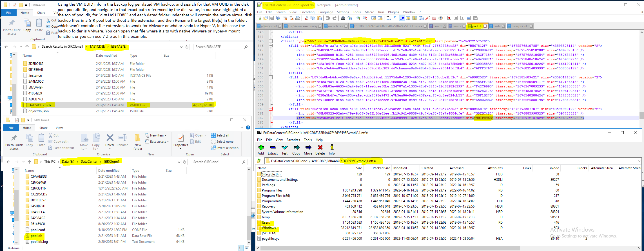Click the New file icon in Notepad++ toolbar

pyautogui.click(x=259, y=18)
